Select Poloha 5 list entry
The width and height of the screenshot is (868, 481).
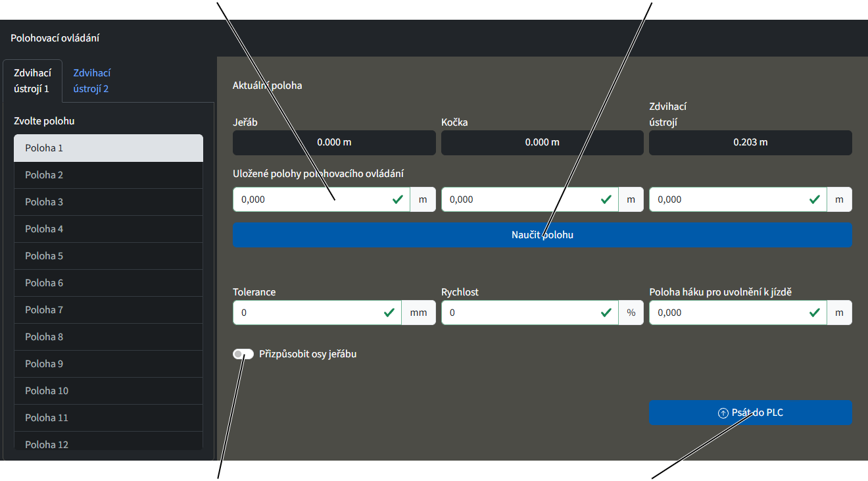click(108, 256)
